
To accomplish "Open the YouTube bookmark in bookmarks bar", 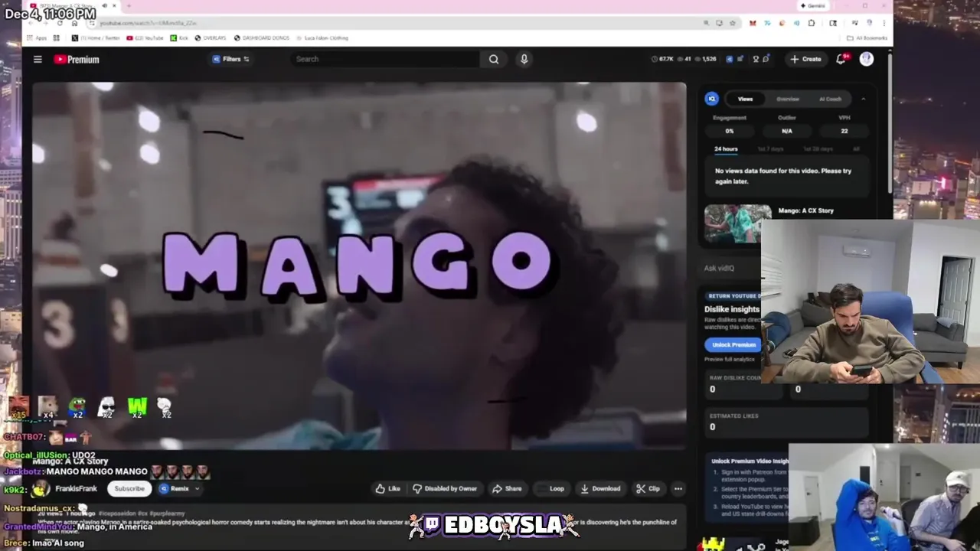I will point(145,37).
